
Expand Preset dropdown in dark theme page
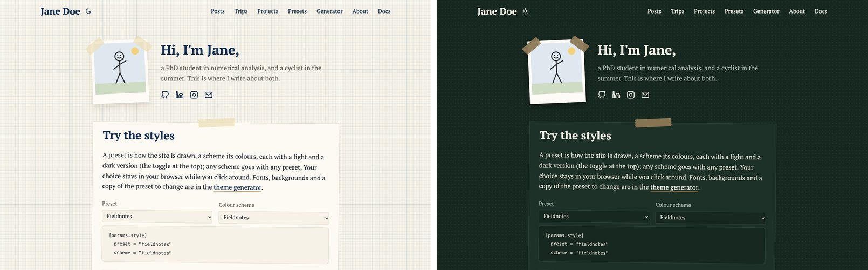pyautogui.click(x=594, y=216)
